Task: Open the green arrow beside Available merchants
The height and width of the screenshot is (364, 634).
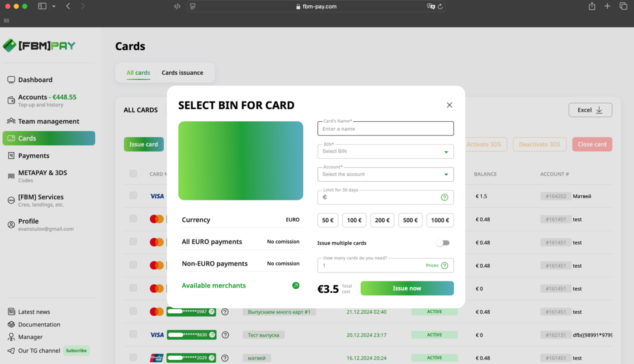Action: click(x=295, y=285)
